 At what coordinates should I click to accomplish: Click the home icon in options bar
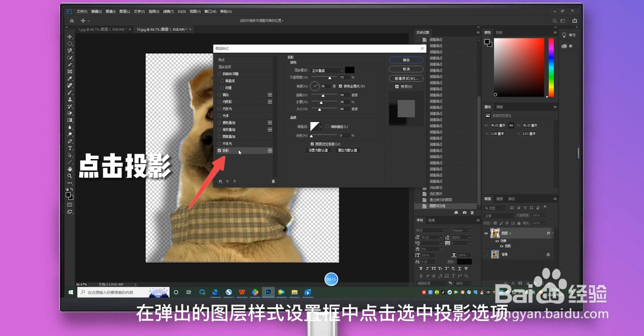point(72,21)
